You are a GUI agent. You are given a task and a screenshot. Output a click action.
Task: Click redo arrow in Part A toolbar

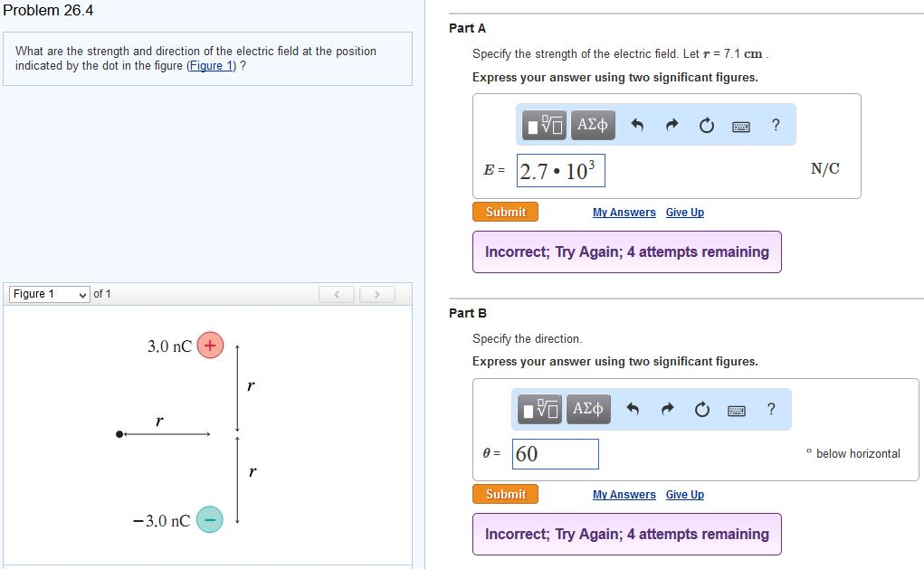point(672,126)
